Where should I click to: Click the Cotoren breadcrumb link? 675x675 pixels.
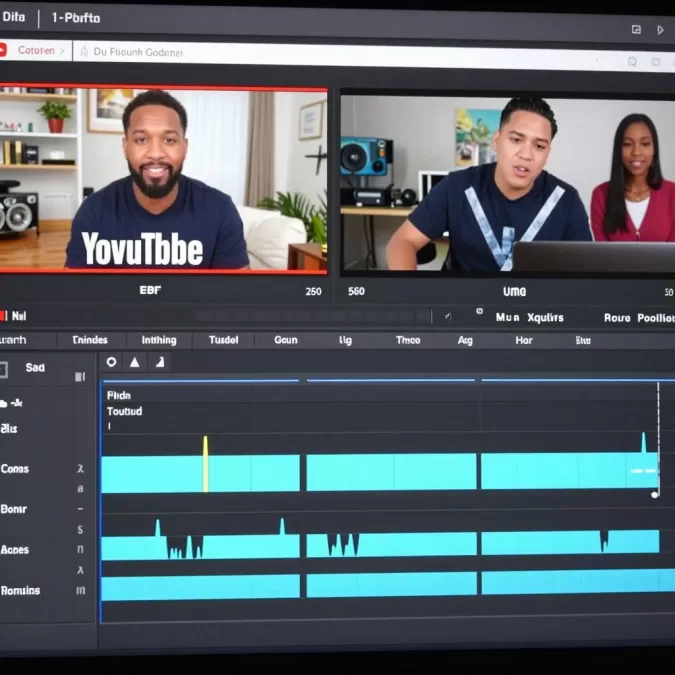(x=36, y=50)
